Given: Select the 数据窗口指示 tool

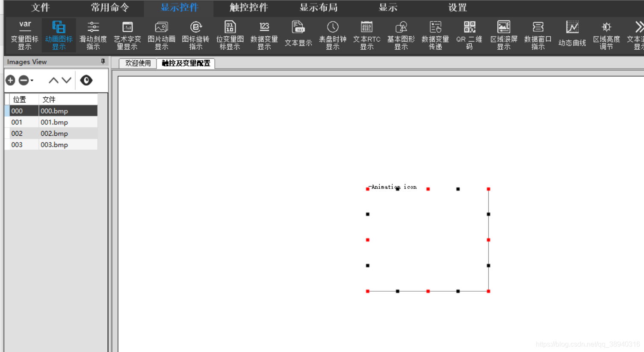Looking at the screenshot, I should click(538, 35).
